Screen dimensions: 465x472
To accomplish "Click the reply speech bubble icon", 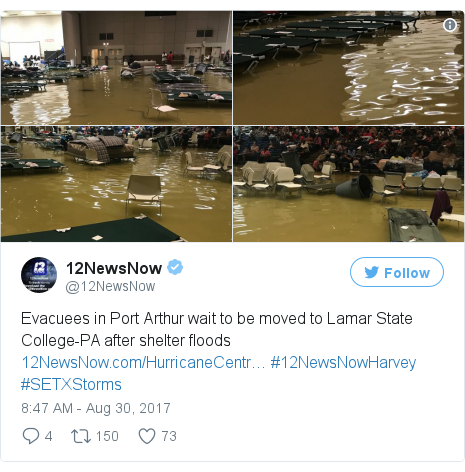I will 31,436.
